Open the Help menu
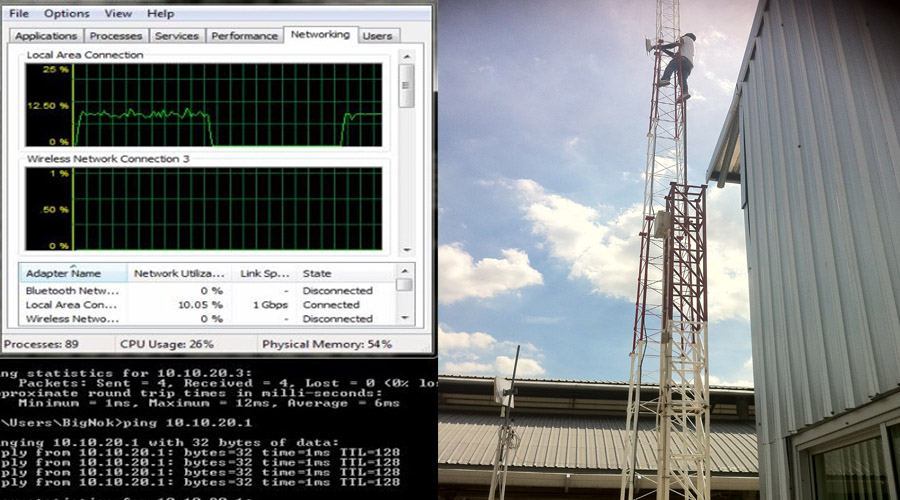The image size is (900, 500). (x=160, y=13)
